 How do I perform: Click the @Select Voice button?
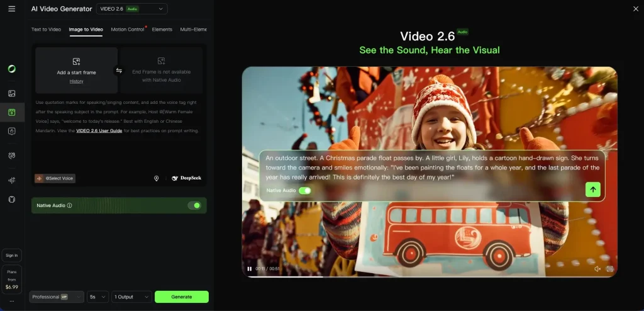click(55, 178)
